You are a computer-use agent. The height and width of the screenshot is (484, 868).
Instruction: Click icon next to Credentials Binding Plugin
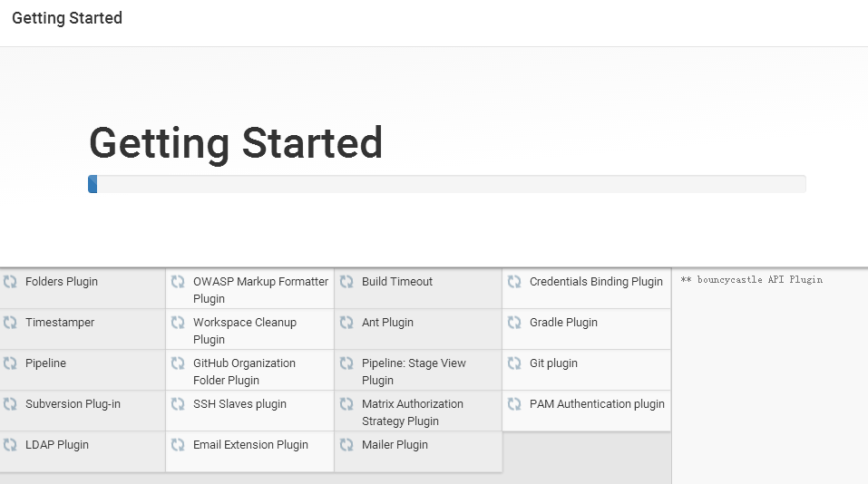pyautogui.click(x=514, y=282)
